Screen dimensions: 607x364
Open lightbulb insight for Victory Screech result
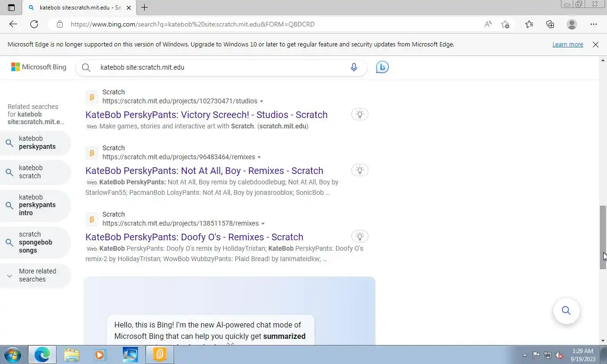[x=360, y=114]
